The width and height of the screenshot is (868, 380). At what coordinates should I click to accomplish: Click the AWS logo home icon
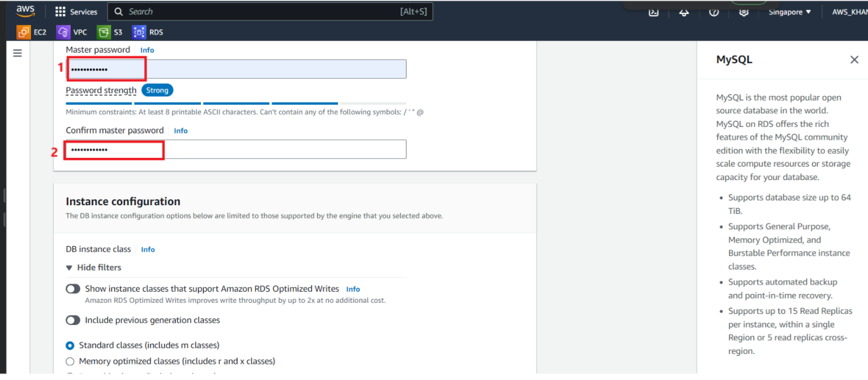pos(26,11)
